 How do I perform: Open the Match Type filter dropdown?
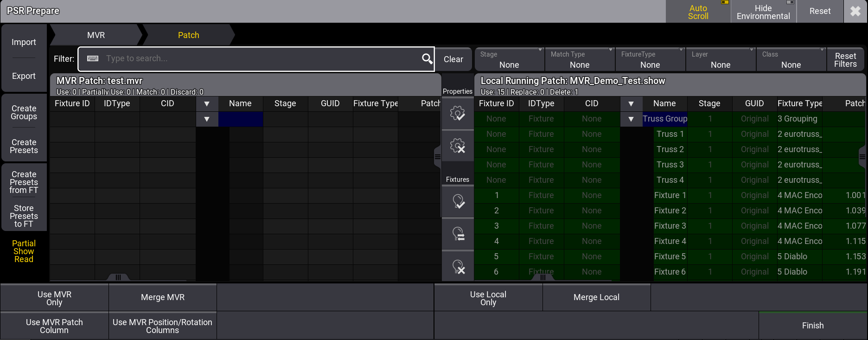580,59
